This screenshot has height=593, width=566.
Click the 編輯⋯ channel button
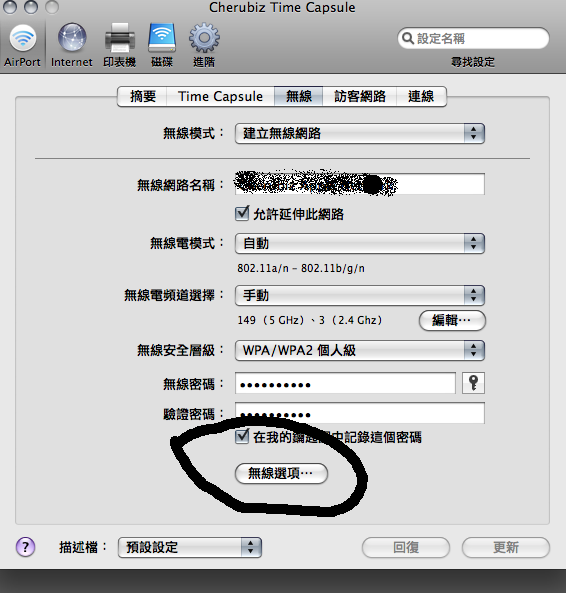tap(452, 321)
